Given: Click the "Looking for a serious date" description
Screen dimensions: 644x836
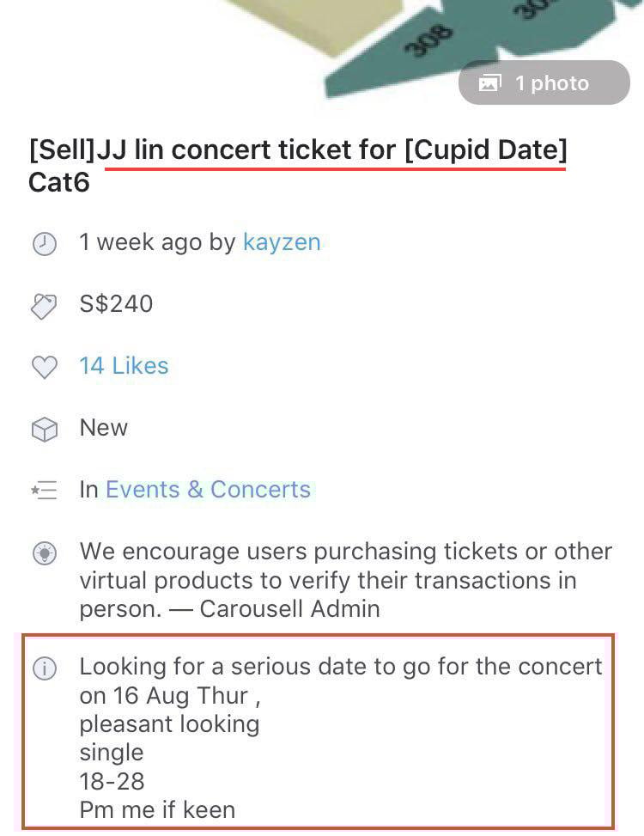Looking at the screenshot, I should 341,667.
